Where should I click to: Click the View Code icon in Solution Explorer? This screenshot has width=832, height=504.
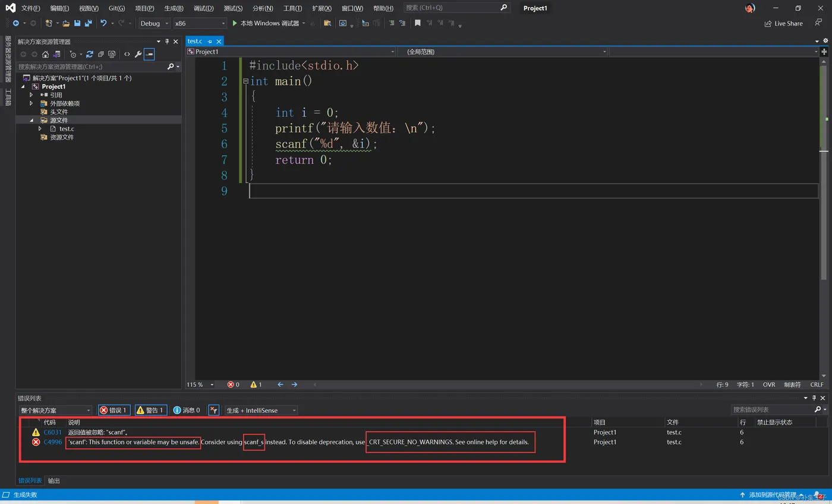pyautogui.click(x=127, y=54)
